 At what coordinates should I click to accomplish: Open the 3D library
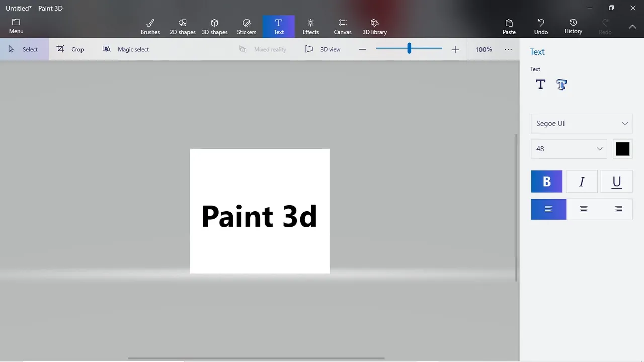pyautogui.click(x=375, y=27)
